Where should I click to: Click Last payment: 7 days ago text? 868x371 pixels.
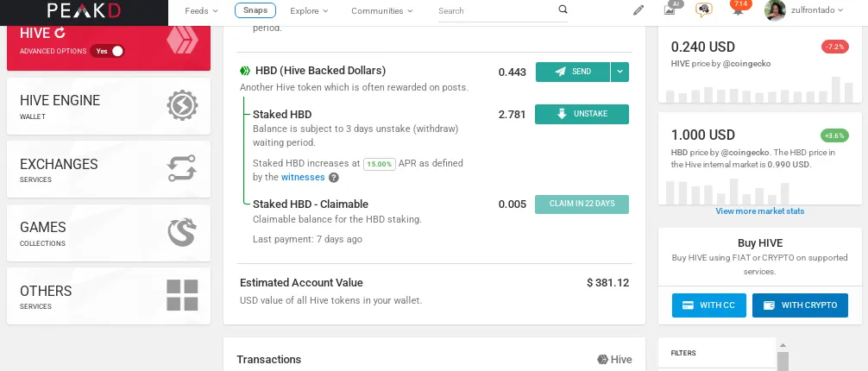coord(307,239)
